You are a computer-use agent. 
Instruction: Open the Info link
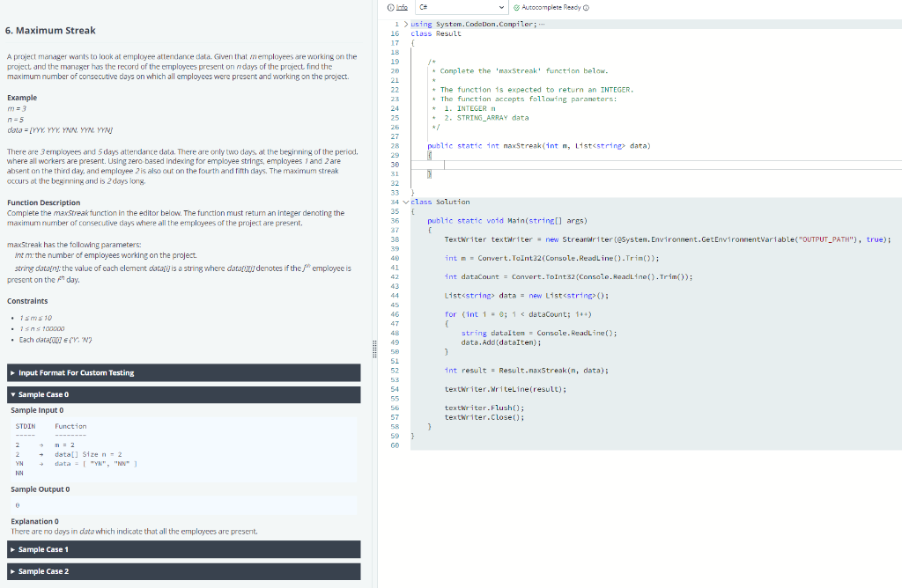tap(397, 7)
